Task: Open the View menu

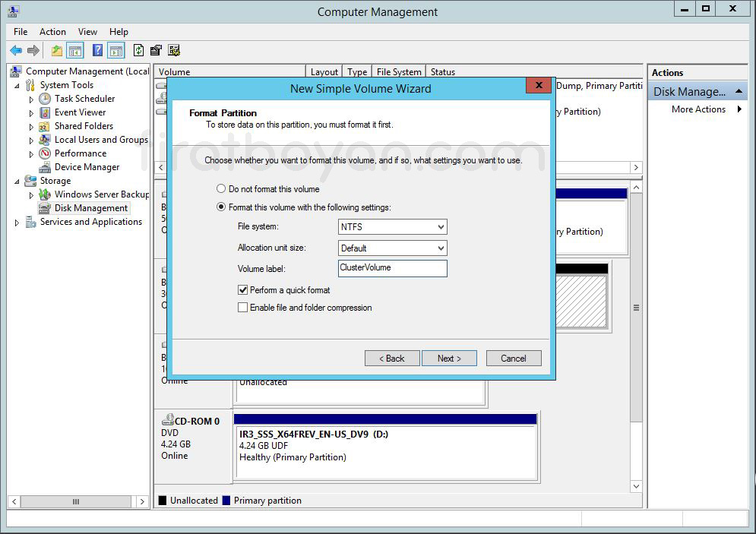Action: (87, 32)
